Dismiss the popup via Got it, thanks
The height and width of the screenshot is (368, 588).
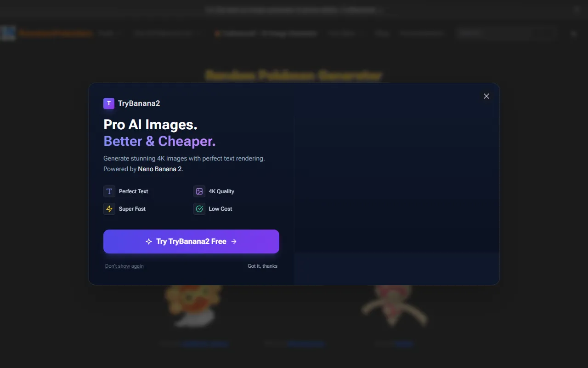point(262,266)
